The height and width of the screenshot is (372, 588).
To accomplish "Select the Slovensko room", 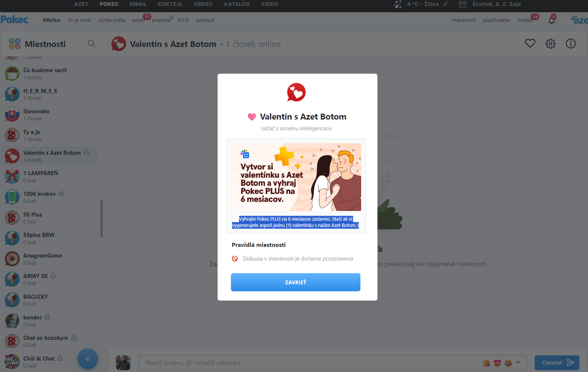I will [49, 114].
